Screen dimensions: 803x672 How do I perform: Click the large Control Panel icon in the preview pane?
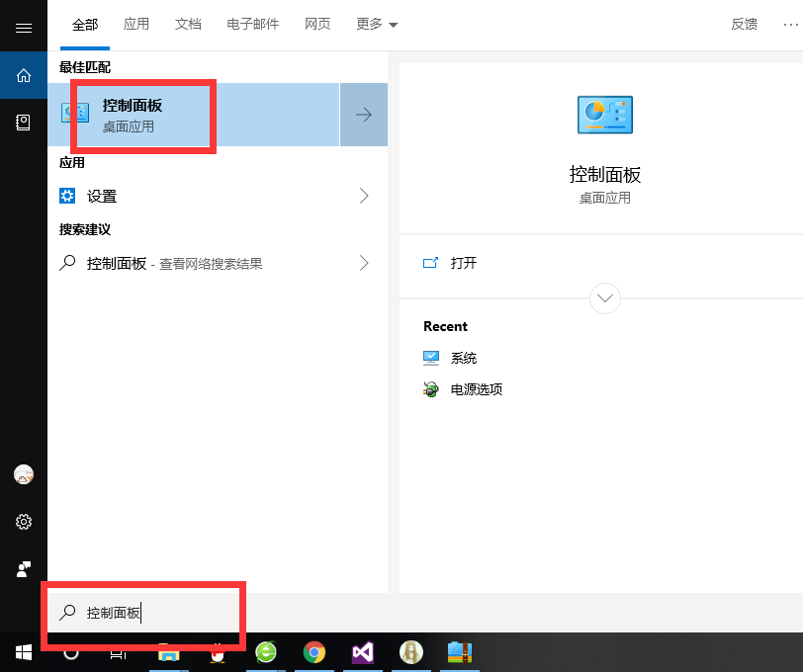(605, 115)
